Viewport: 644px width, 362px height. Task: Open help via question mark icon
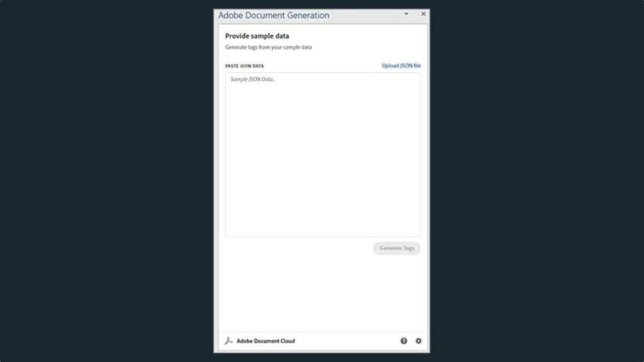pos(404,341)
